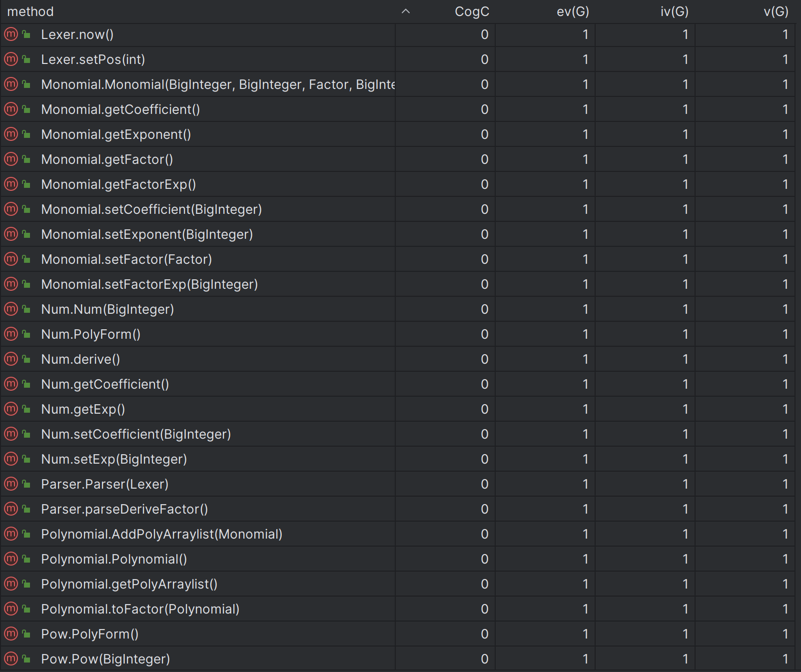The width and height of the screenshot is (801, 672).
Task: Click the method icon beside Monomial.setFactor(Factor)
Action: (x=11, y=259)
